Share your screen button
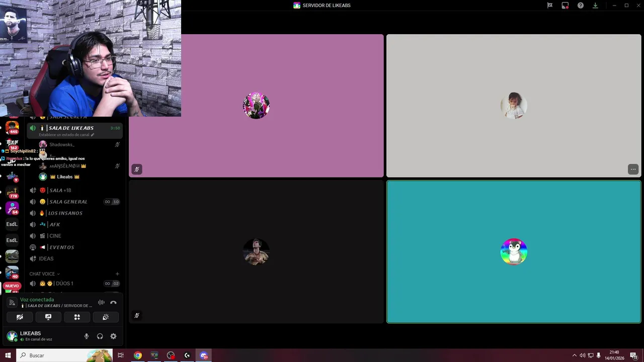Screen dimensions: 644x362 (48, 317)
